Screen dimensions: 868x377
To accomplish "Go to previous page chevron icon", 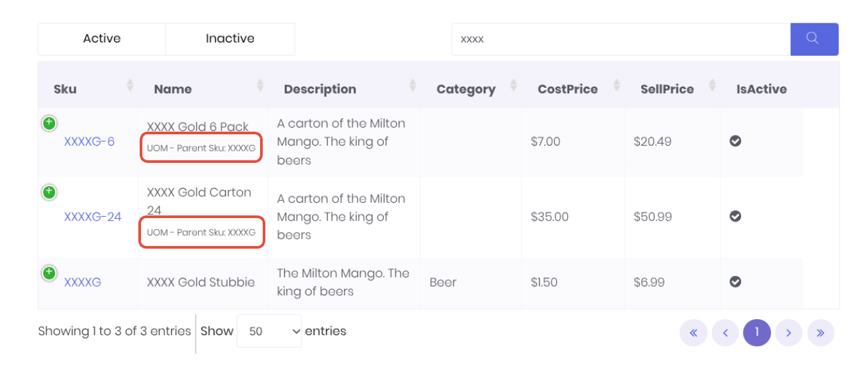I will pos(725,333).
